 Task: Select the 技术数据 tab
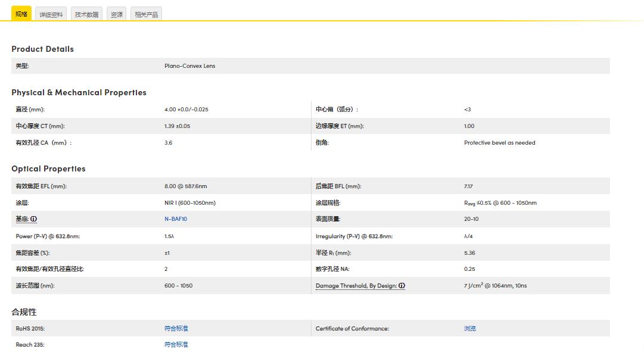tap(86, 14)
